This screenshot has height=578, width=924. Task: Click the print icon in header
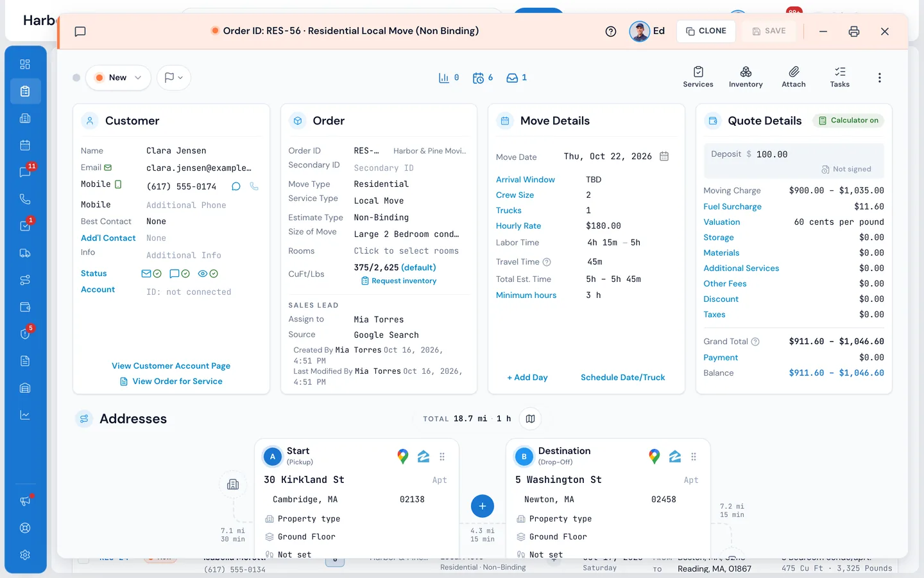(x=854, y=31)
